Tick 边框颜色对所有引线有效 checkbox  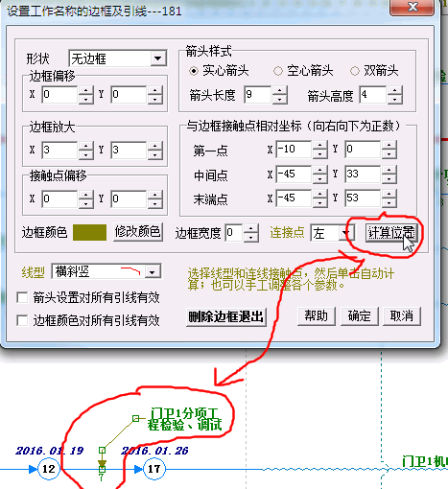coord(22,320)
